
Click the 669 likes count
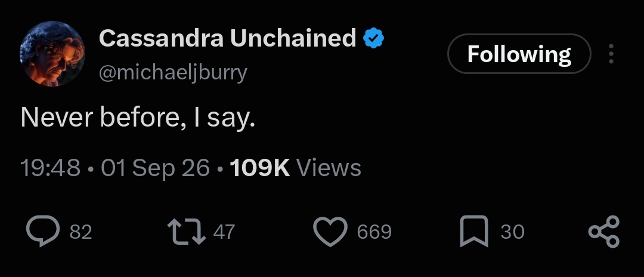[374, 232]
